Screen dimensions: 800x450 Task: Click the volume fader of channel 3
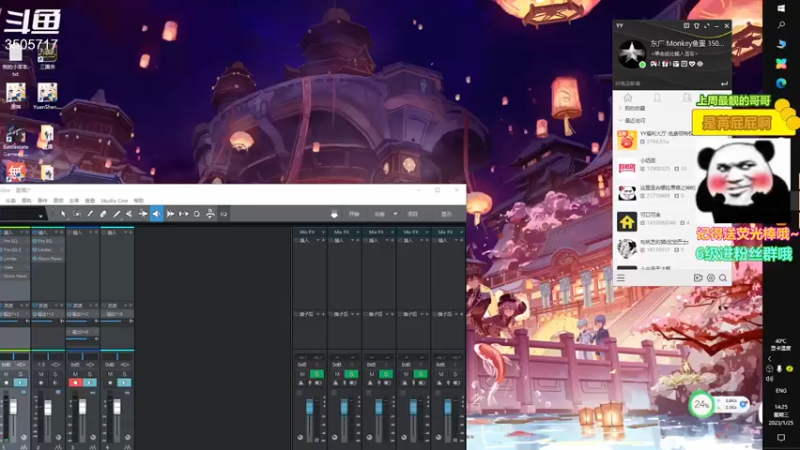pos(82,407)
